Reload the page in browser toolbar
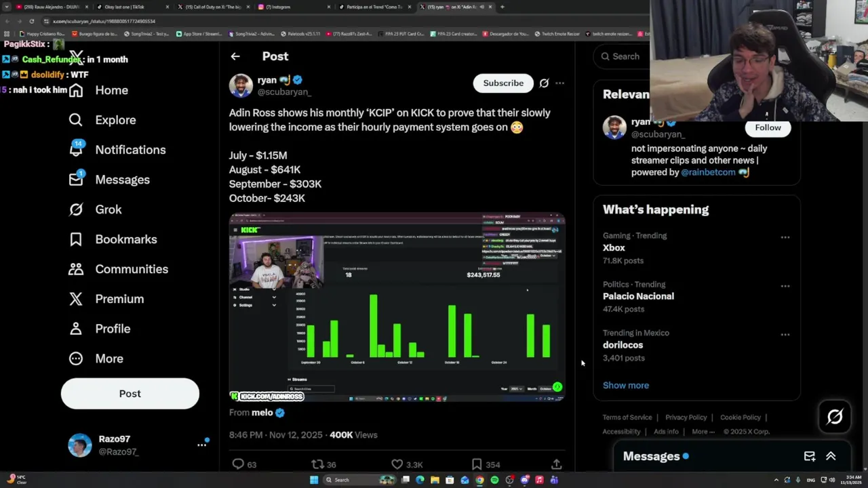Screen dimensions: 868x488 (x=31, y=21)
